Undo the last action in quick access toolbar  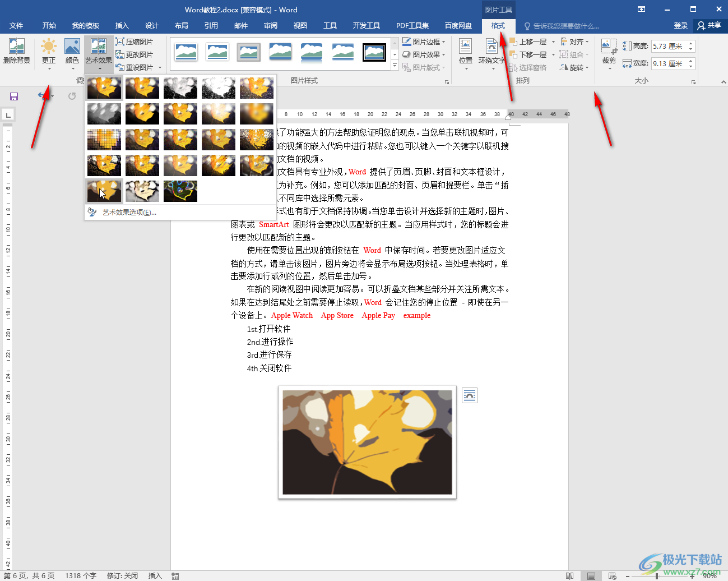pyautogui.click(x=42, y=96)
